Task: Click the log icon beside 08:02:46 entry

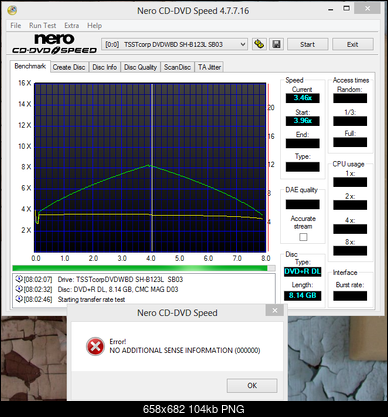Action: point(19,299)
